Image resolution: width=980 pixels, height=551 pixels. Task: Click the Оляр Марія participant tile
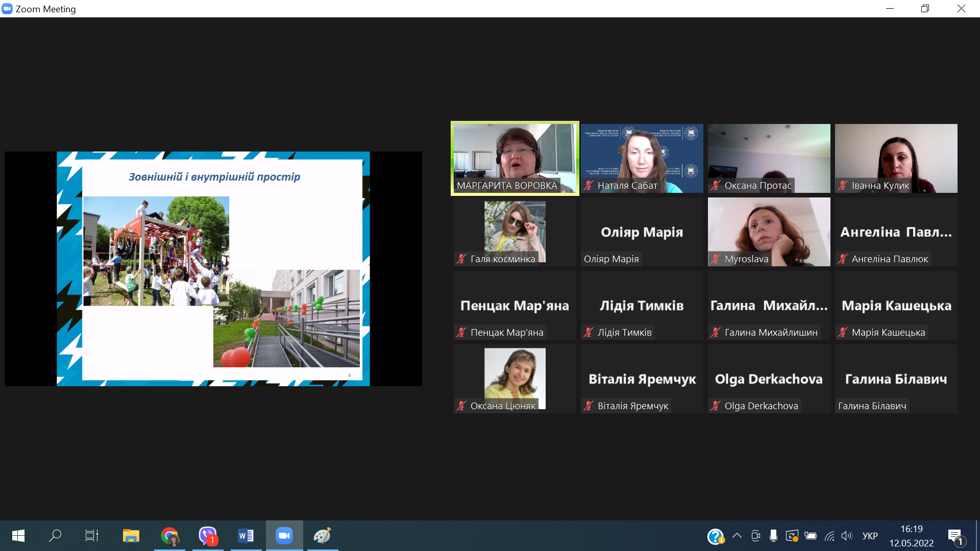pos(642,232)
